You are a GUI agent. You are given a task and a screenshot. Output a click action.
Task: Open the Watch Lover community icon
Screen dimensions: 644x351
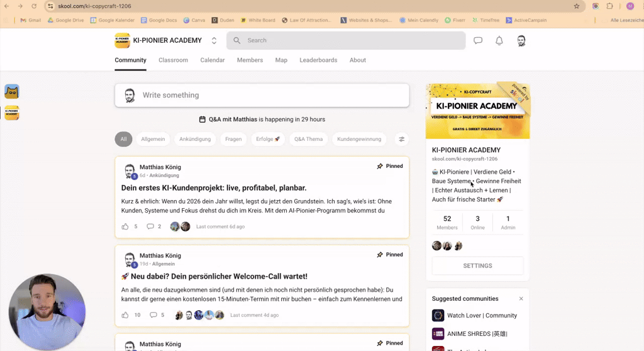click(438, 315)
